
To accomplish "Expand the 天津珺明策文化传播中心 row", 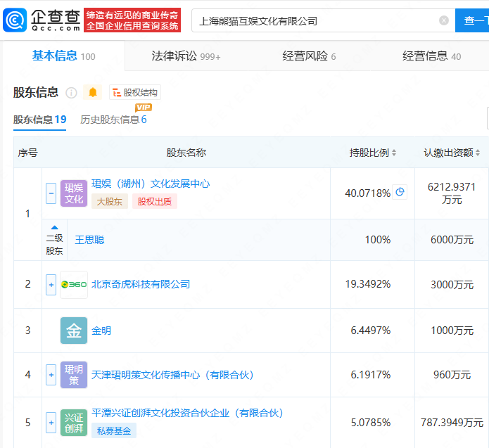I will tap(51, 375).
